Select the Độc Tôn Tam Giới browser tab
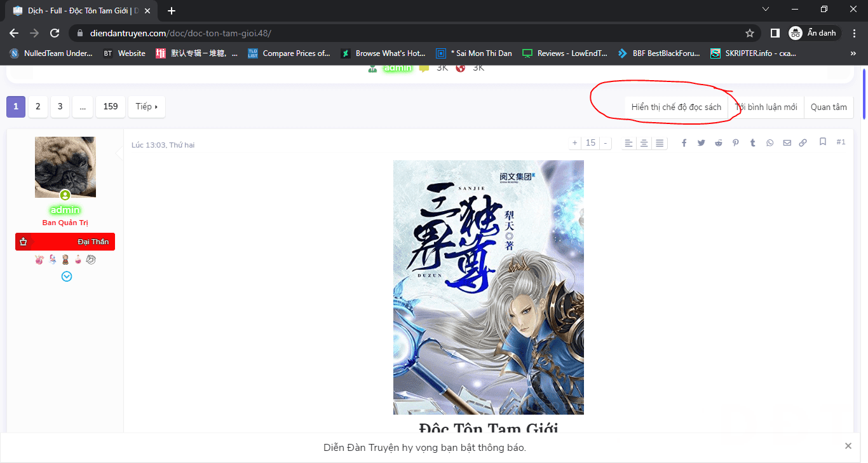 click(x=81, y=11)
